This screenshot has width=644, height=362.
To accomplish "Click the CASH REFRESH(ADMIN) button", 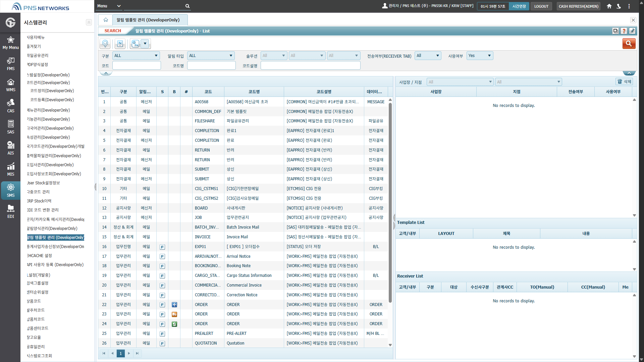I will [x=579, y=6].
